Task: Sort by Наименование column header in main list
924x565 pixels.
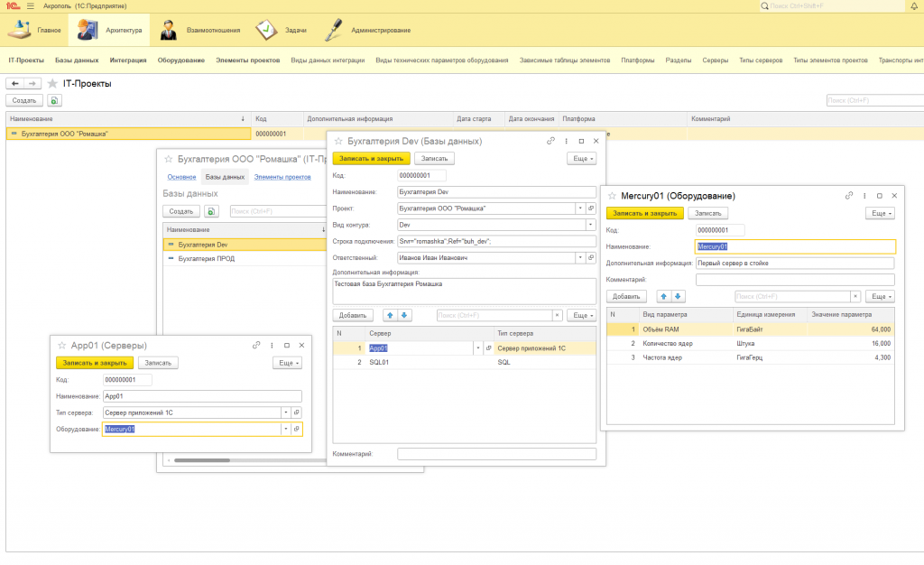Action: pyautogui.click(x=126, y=119)
